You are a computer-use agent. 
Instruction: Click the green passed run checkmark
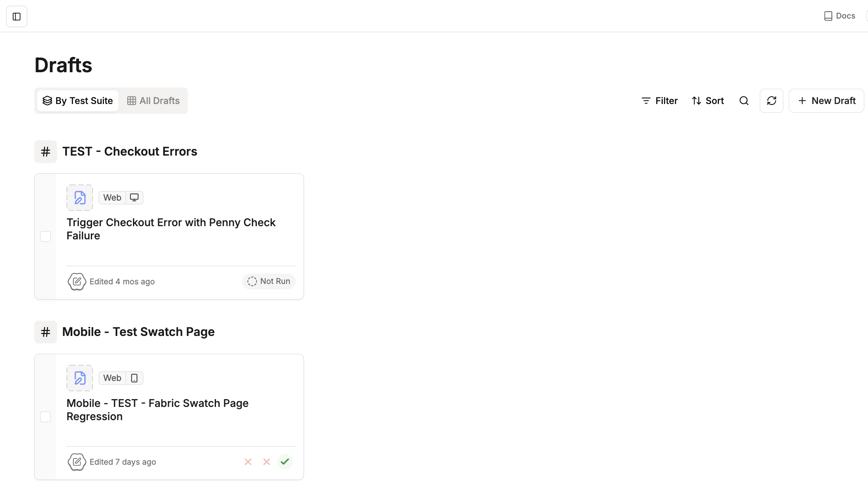tap(285, 461)
